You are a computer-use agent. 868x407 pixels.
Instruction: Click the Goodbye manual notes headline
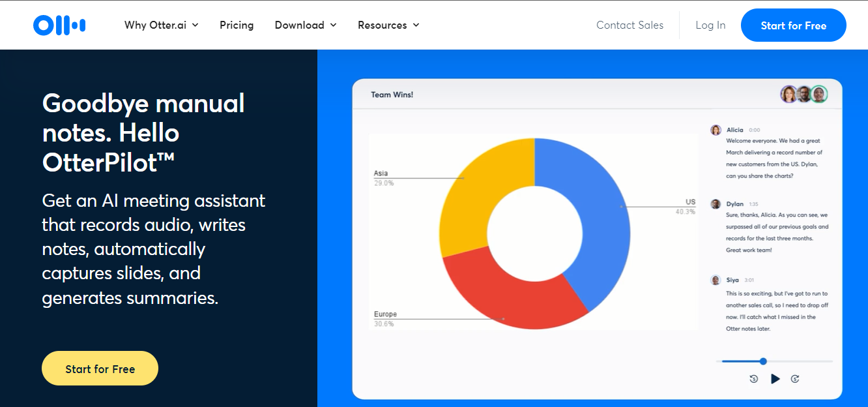click(143, 133)
